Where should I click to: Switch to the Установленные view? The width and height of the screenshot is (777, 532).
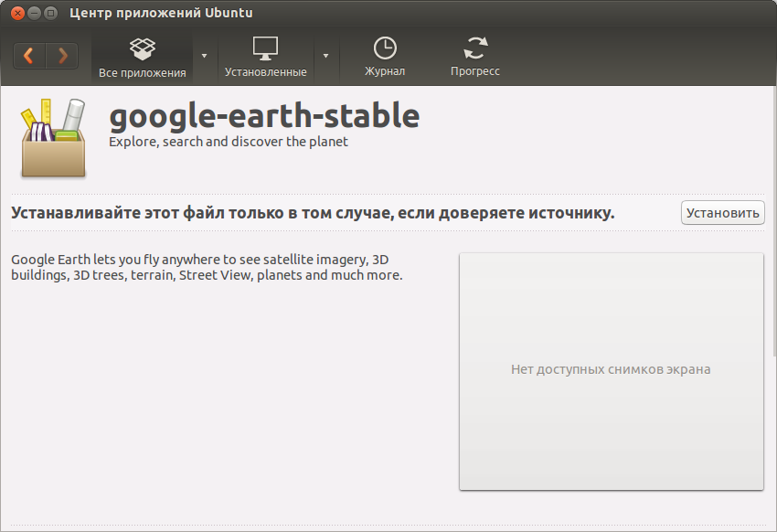pos(265,71)
